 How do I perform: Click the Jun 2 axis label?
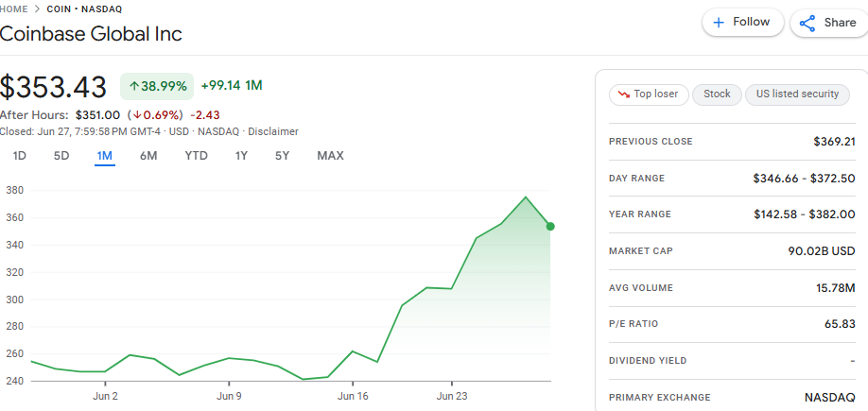pos(105,396)
